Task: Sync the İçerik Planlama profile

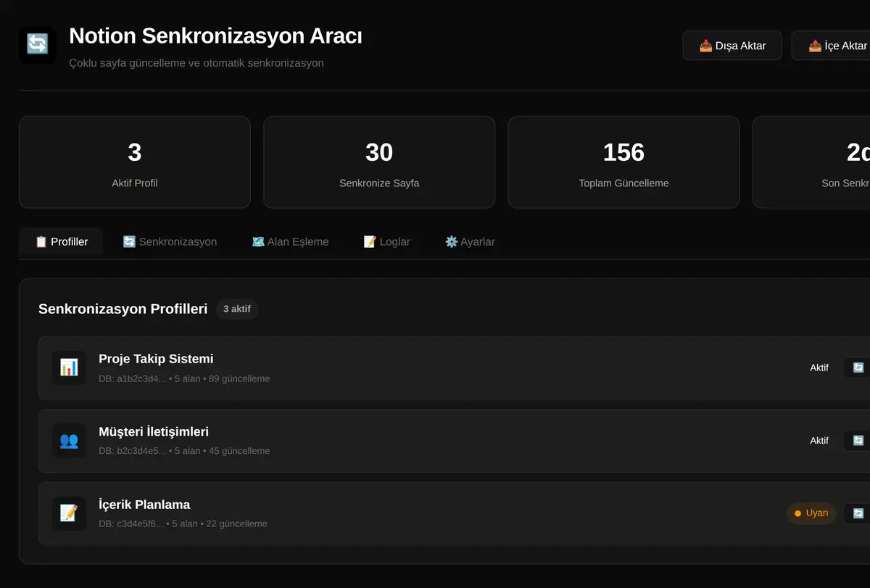Action: click(858, 513)
